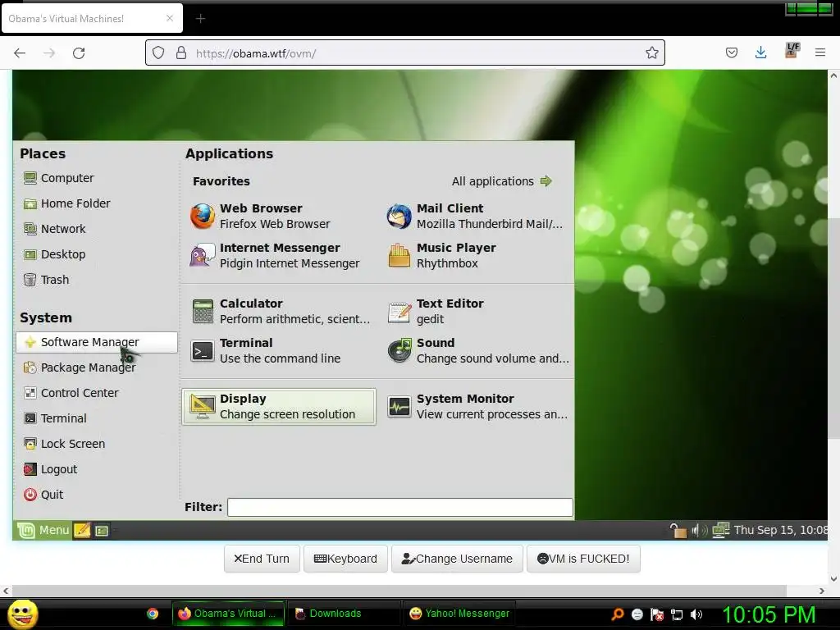Switch to Downloads taskbar window

(x=344, y=614)
